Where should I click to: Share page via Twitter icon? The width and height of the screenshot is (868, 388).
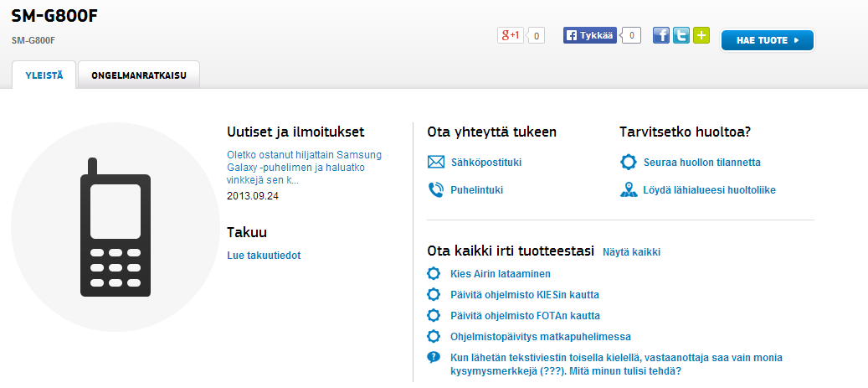681,35
